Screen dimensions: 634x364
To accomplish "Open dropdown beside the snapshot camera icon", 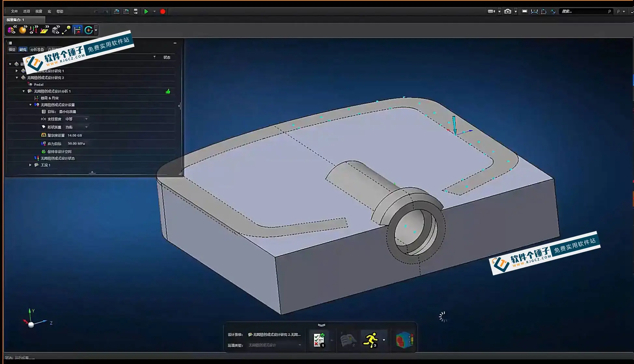I will point(515,11).
